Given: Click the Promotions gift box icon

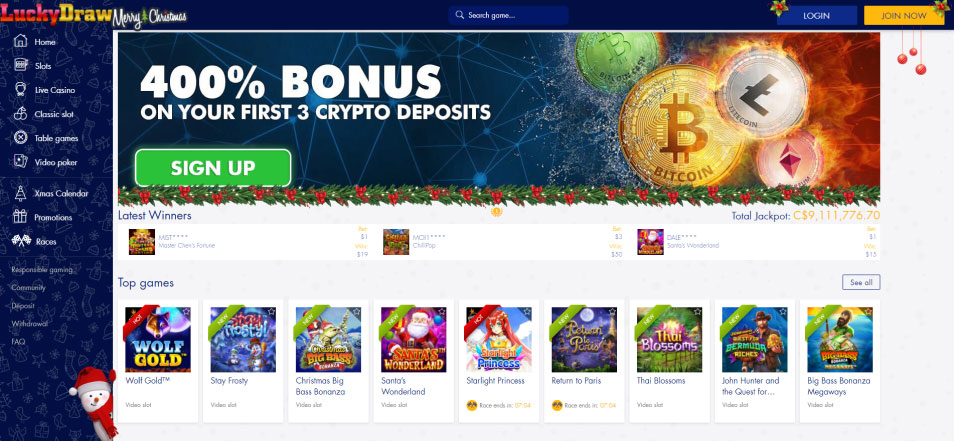Looking at the screenshot, I should (x=21, y=217).
